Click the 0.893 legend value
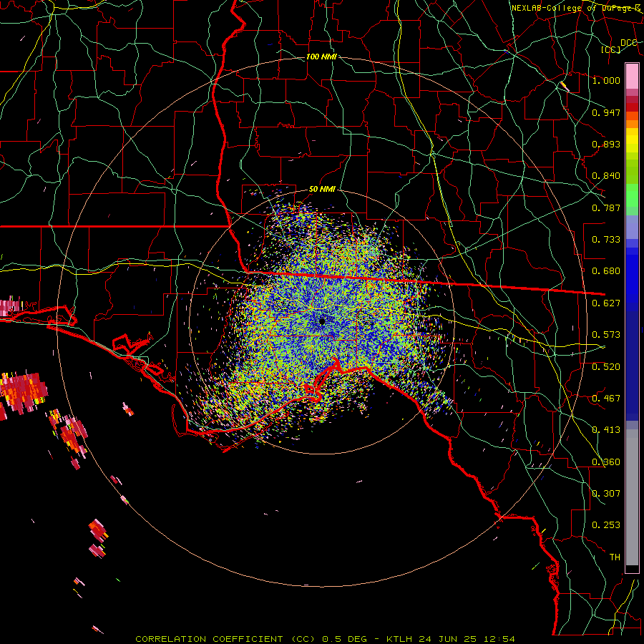The width and height of the screenshot is (644, 644). 606,144
